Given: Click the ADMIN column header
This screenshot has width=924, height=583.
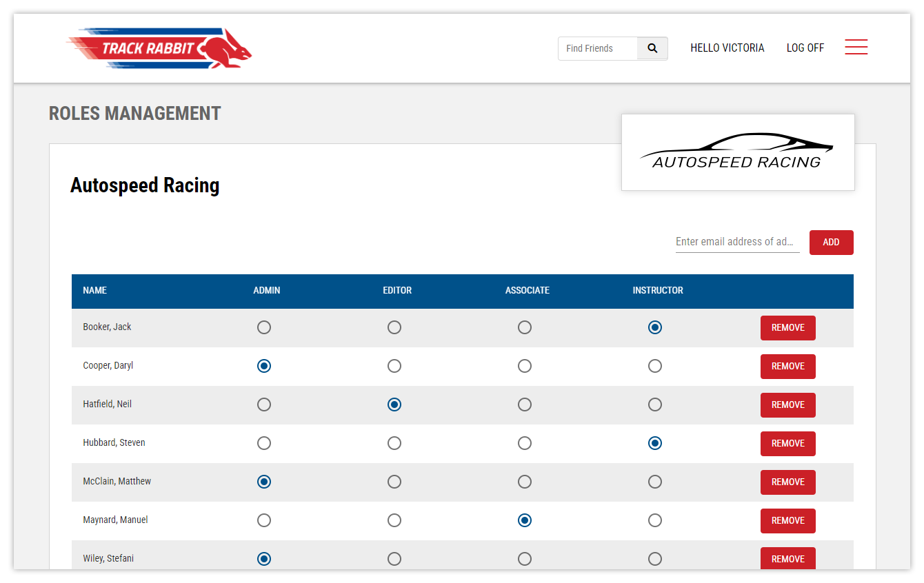Looking at the screenshot, I should coord(267,291).
